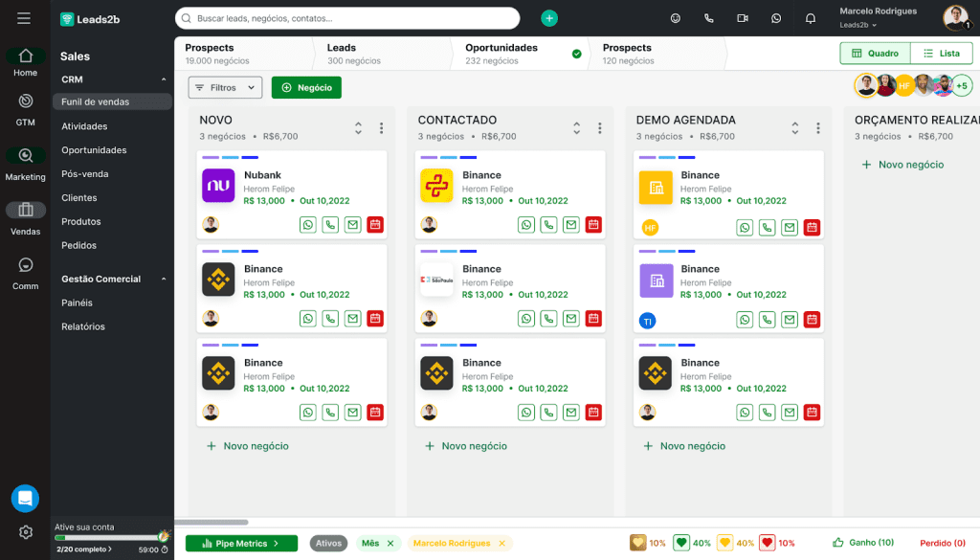Click Ganho (10) won deals
The height and width of the screenshot is (560, 980).
click(x=863, y=543)
